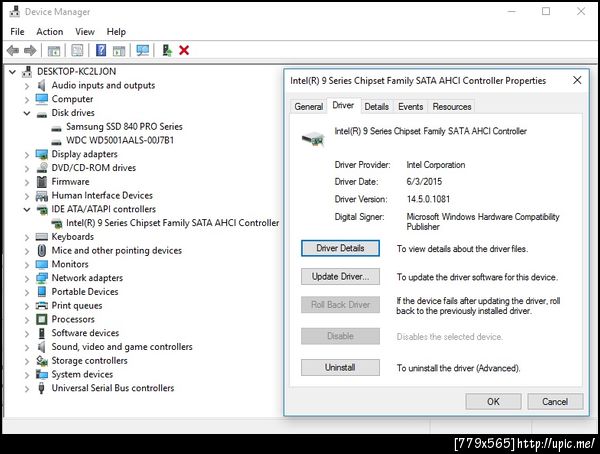This screenshot has height=454, width=600.
Task: Click the Network adapters icon
Action: click(41, 278)
